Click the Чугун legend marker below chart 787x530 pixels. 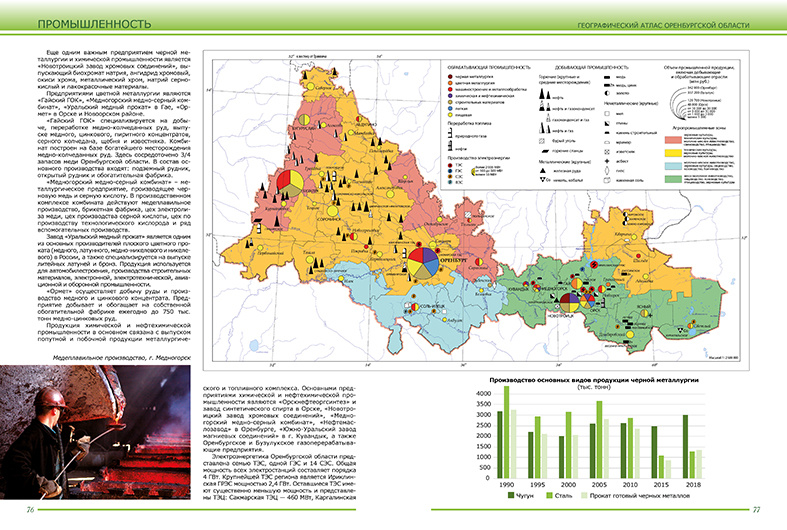click(511, 496)
